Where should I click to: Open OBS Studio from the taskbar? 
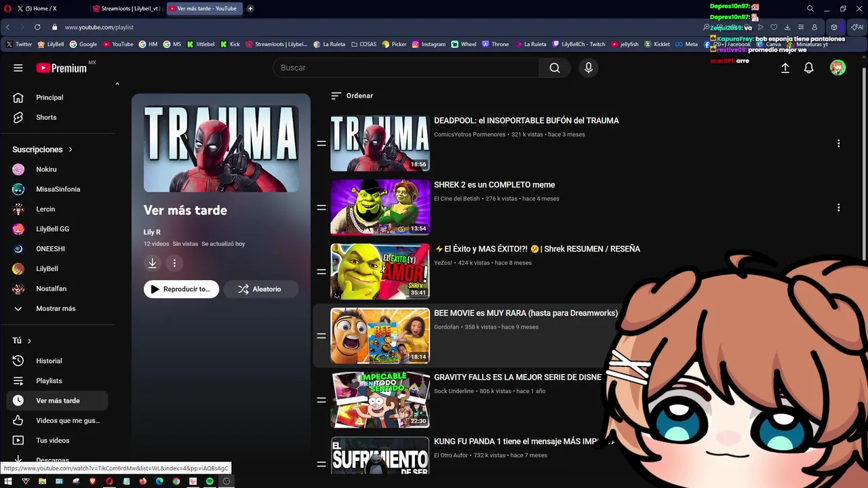pos(226,481)
